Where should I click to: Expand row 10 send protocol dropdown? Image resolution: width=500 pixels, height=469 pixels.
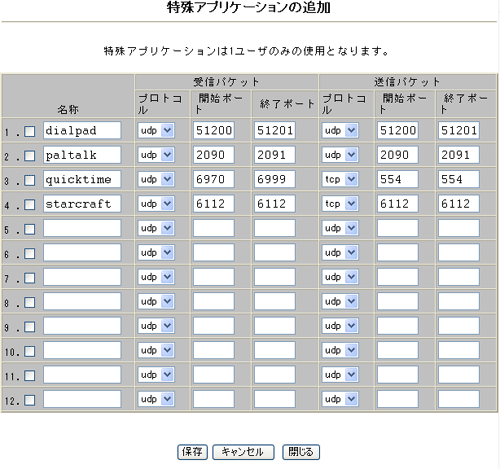click(340, 350)
